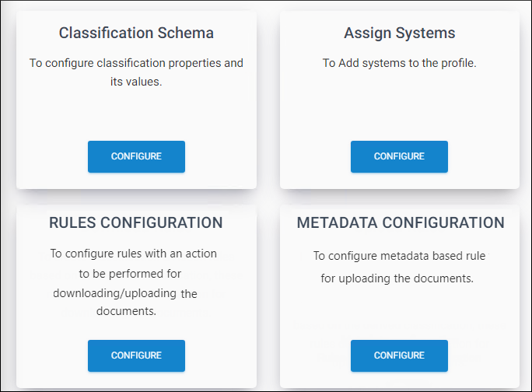
Task: Click 'to be performed for' text line
Action: 130,274
